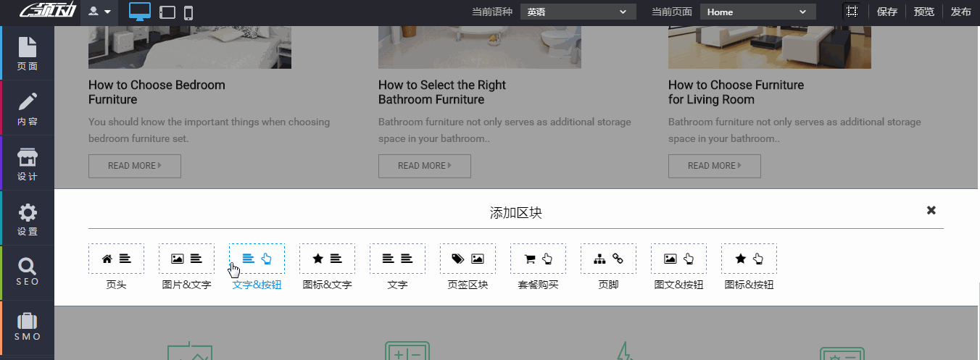Go to the SEO sidebar section
Screen dimensions: 980x360
point(27,272)
